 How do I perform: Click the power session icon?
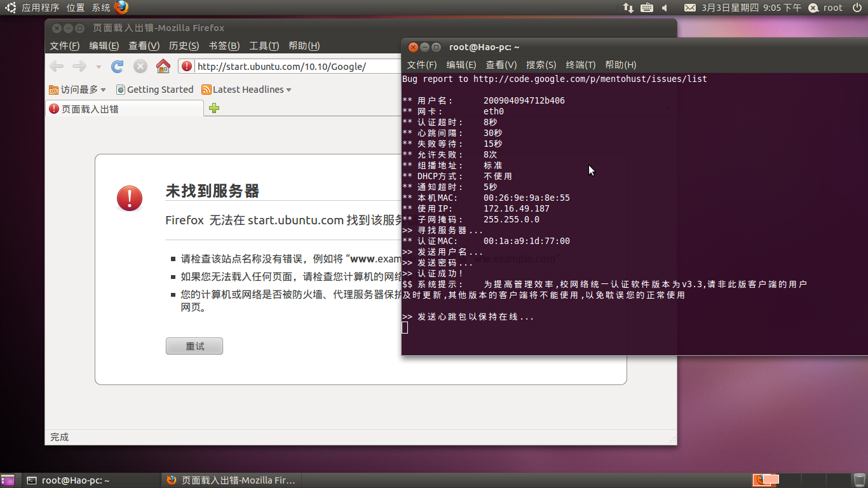click(x=857, y=8)
